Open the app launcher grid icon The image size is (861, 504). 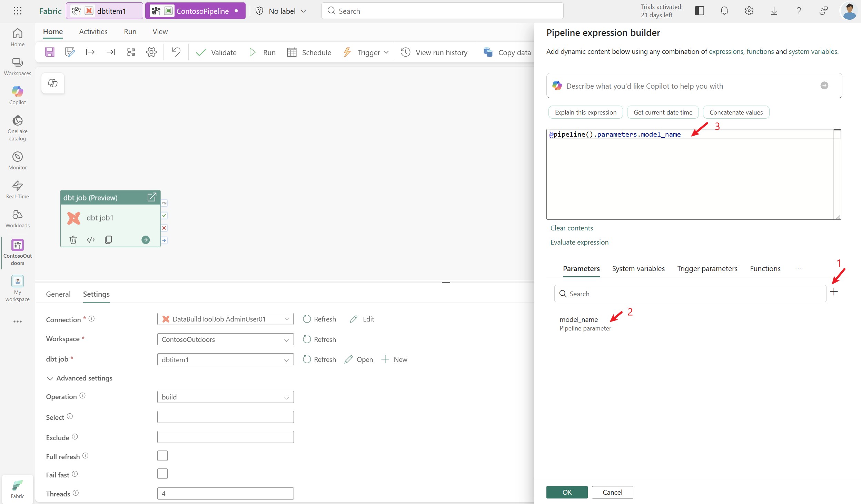(18, 11)
